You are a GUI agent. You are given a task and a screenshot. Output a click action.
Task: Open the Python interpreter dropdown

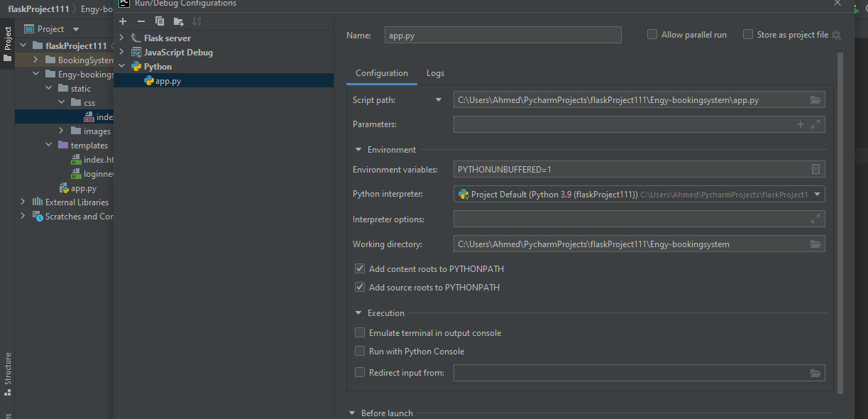click(x=817, y=194)
